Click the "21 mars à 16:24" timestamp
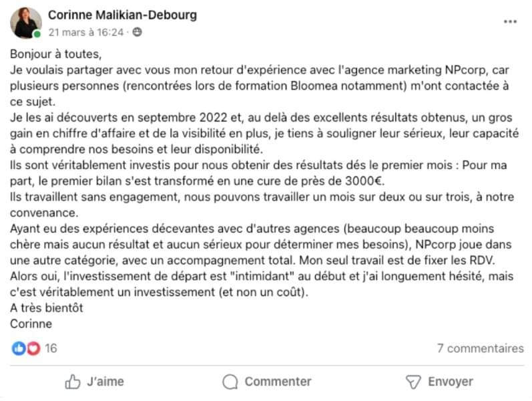This screenshot has height=401, width=532. tap(86, 32)
